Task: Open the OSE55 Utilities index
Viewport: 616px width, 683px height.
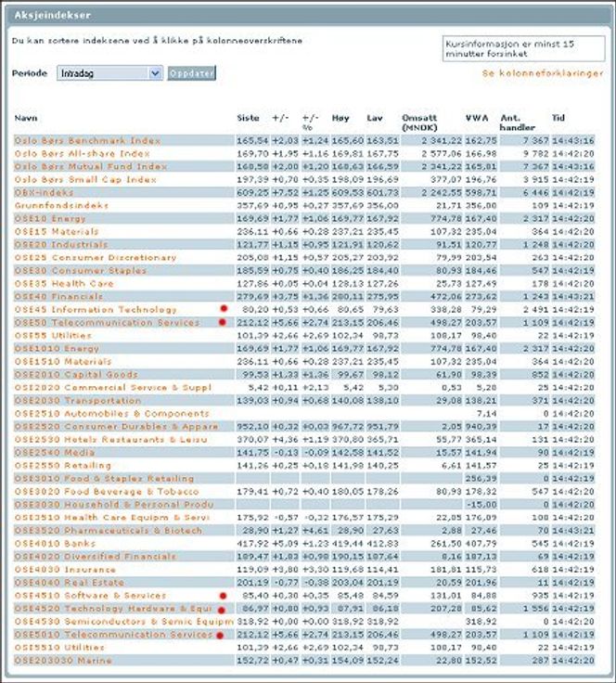Action: click(x=53, y=336)
